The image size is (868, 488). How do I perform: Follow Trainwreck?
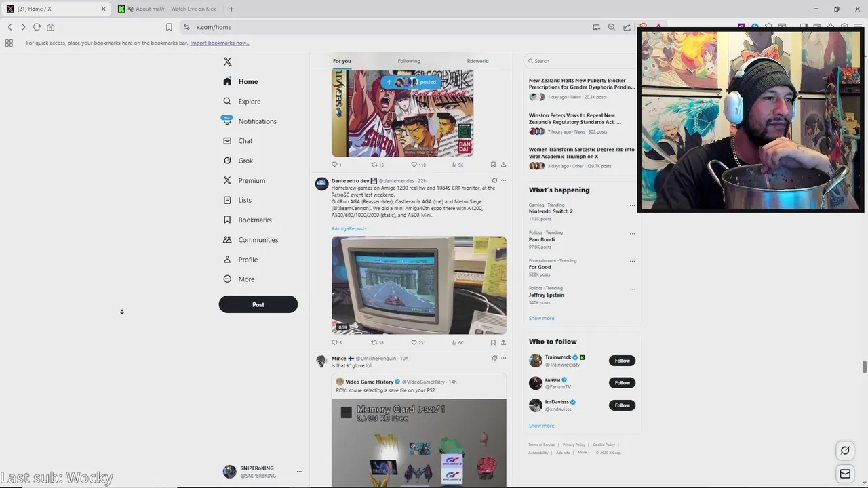(622, 361)
